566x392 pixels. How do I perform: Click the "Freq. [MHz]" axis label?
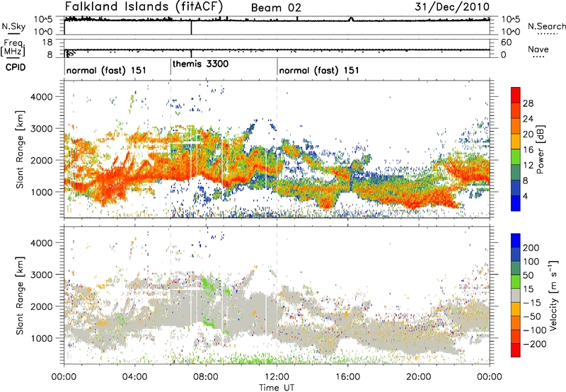tap(13, 47)
